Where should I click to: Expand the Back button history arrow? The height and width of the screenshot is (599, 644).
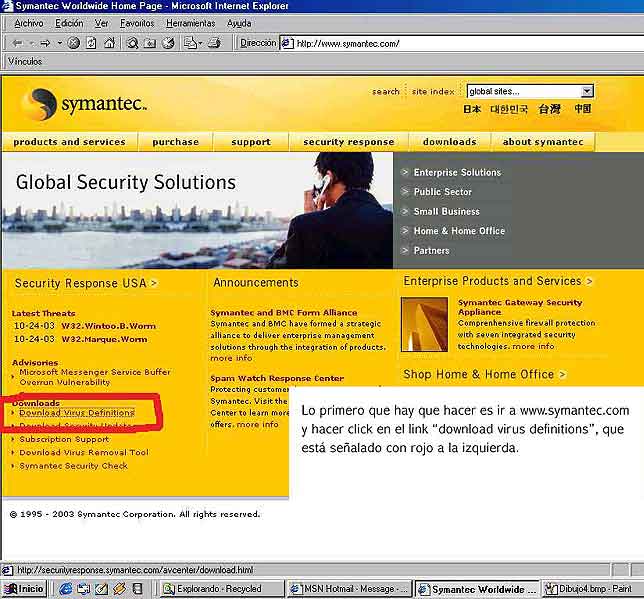[x=31, y=43]
